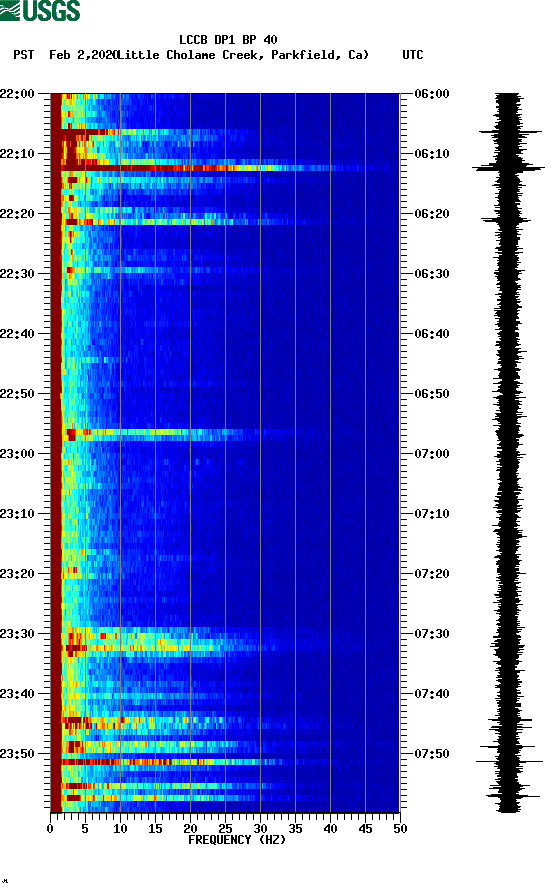The image size is (552, 892).
Task: Click the 'FREQUENCY (HZ)' axis title
Action: (237, 840)
